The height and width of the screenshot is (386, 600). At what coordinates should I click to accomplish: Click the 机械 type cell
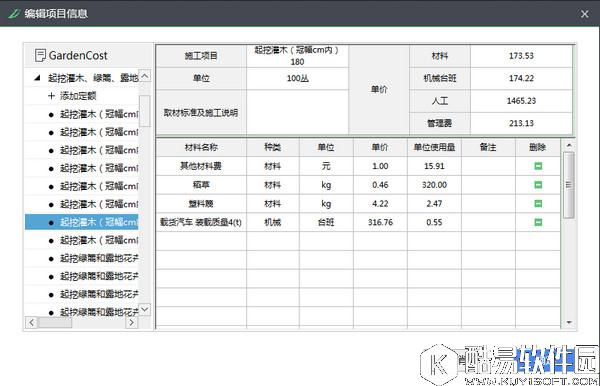tap(272, 222)
